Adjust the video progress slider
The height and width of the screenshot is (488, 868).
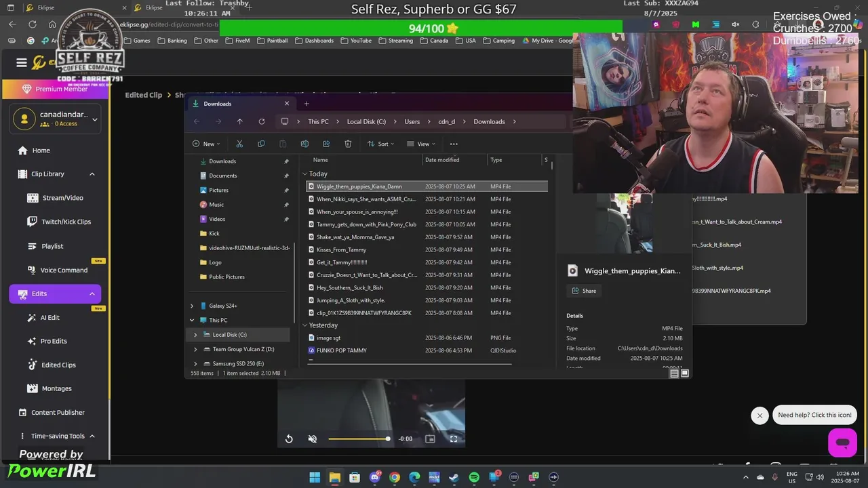[x=358, y=439]
